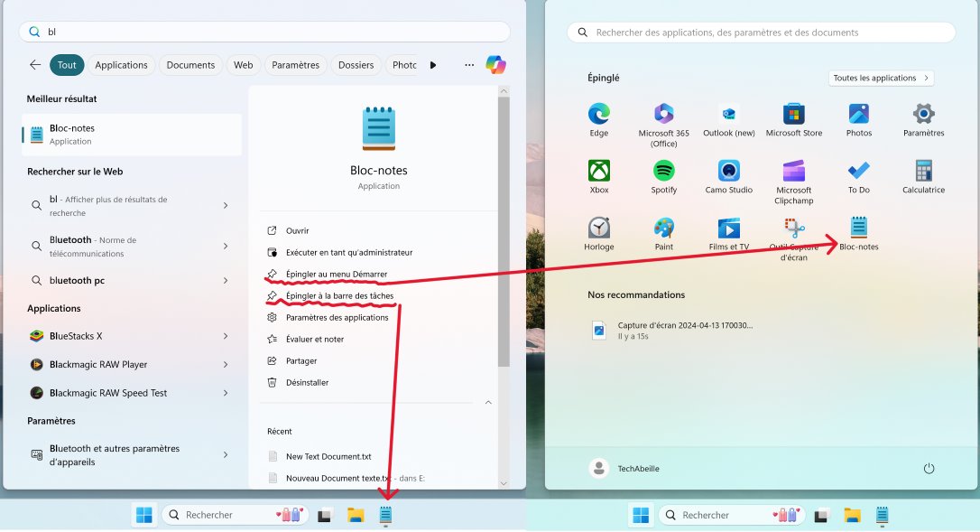The height and width of the screenshot is (532, 980).
Task: Launch Spotify pinned app
Action: pos(664,171)
